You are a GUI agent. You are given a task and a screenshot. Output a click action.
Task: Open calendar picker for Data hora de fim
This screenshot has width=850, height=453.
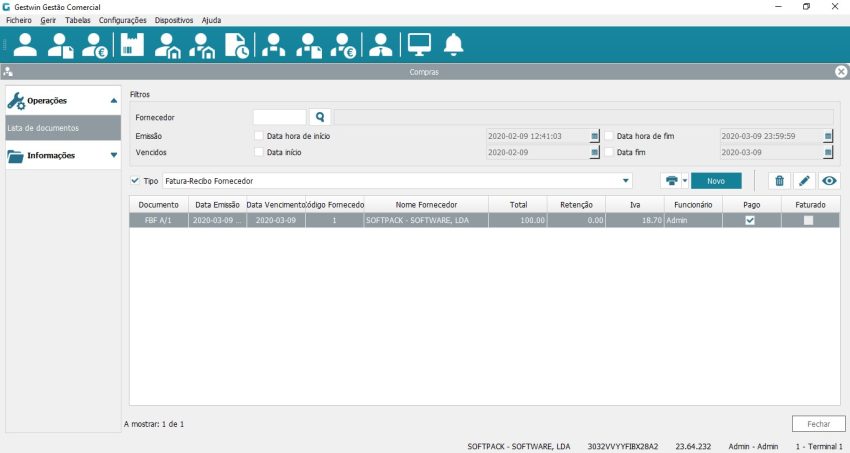828,135
